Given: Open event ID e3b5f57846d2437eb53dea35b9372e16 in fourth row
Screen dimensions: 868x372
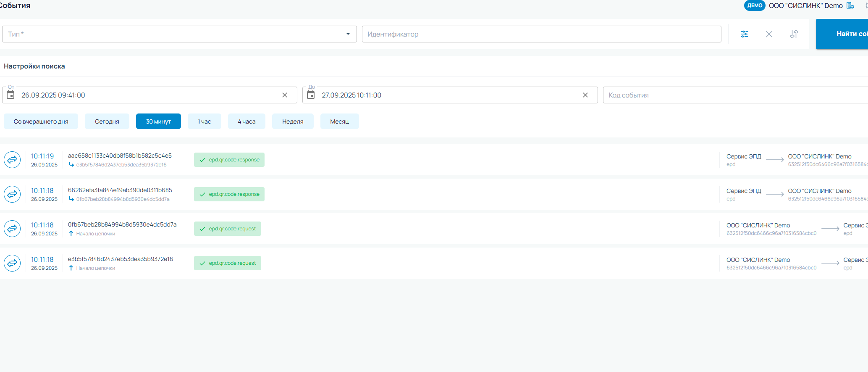Looking at the screenshot, I should (121, 259).
